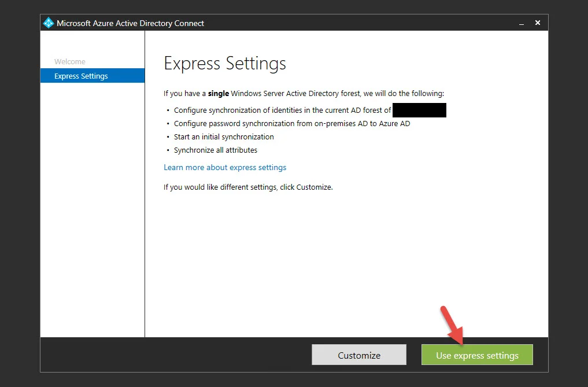This screenshot has height=387, width=588.
Task: Click 'If you would like different settings' text
Action: [x=248, y=187]
